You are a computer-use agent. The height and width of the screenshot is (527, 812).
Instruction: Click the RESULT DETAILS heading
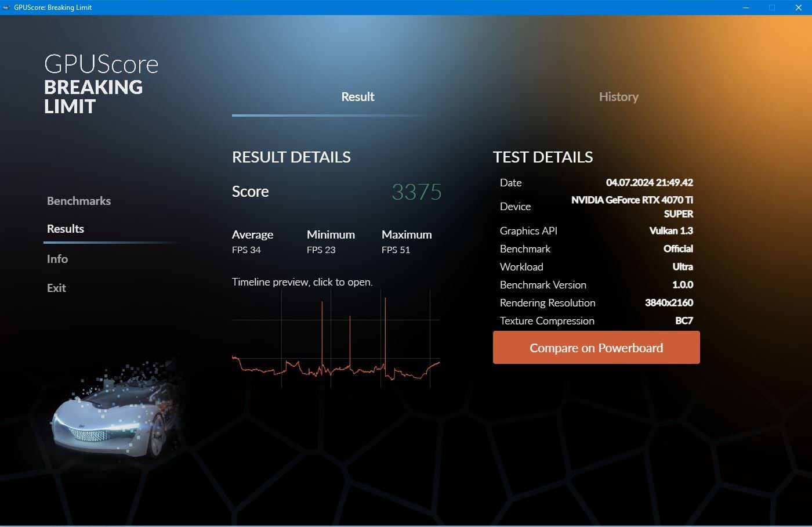[x=291, y=157]
